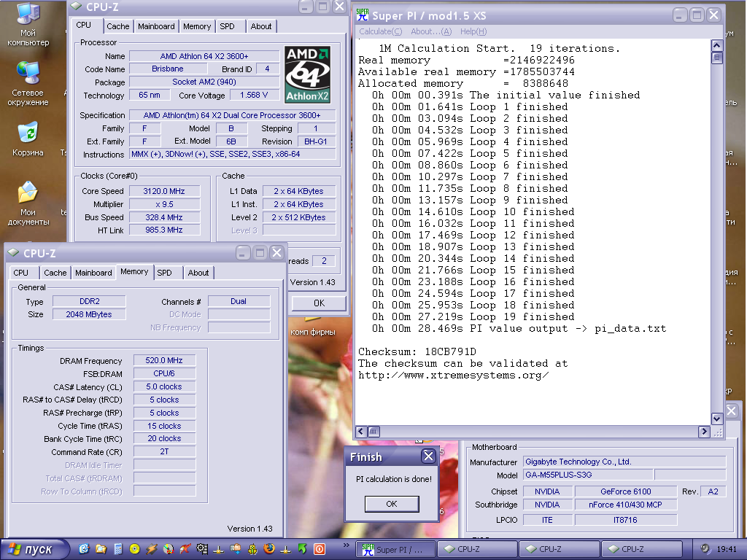Click the taskbar clock showing 19:41
This screenshot has width=747, height=560.
tap(727, 549)
